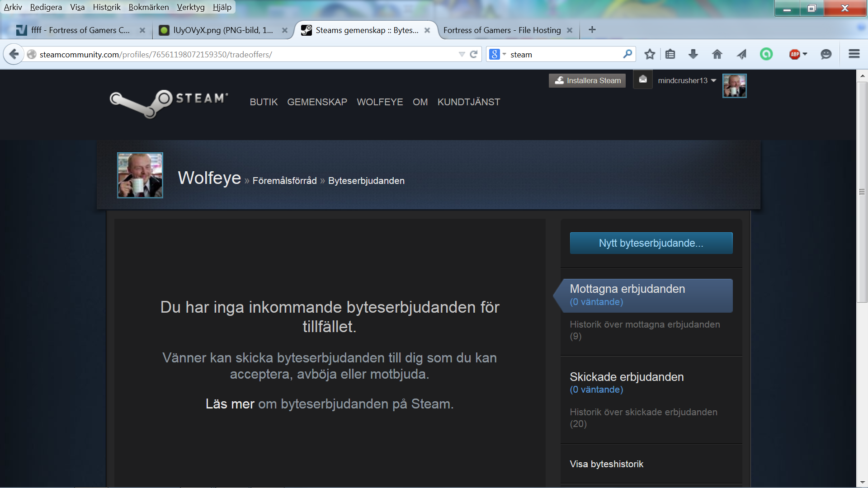
Task: Go to the browser home page icon
Action: click(717, 54)
